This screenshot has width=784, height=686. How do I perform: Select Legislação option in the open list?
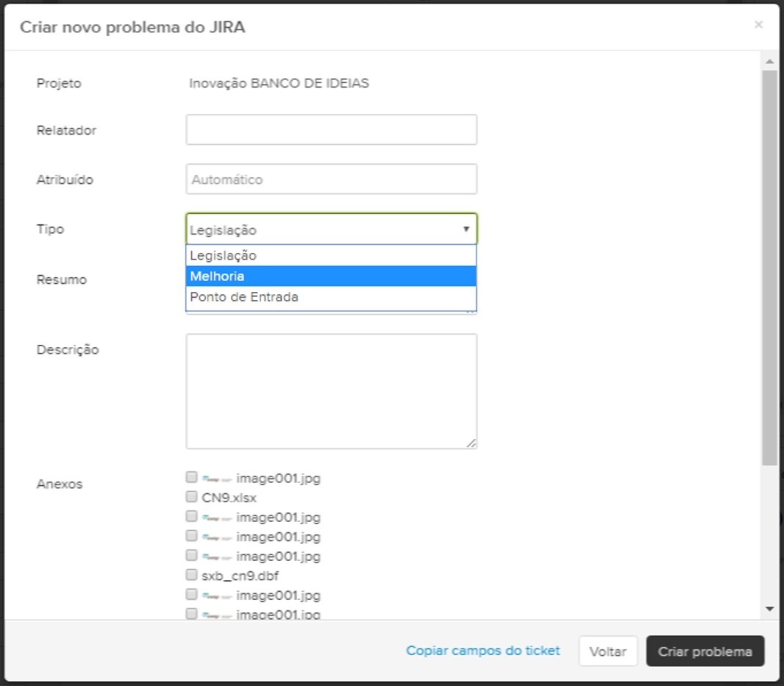331,256
